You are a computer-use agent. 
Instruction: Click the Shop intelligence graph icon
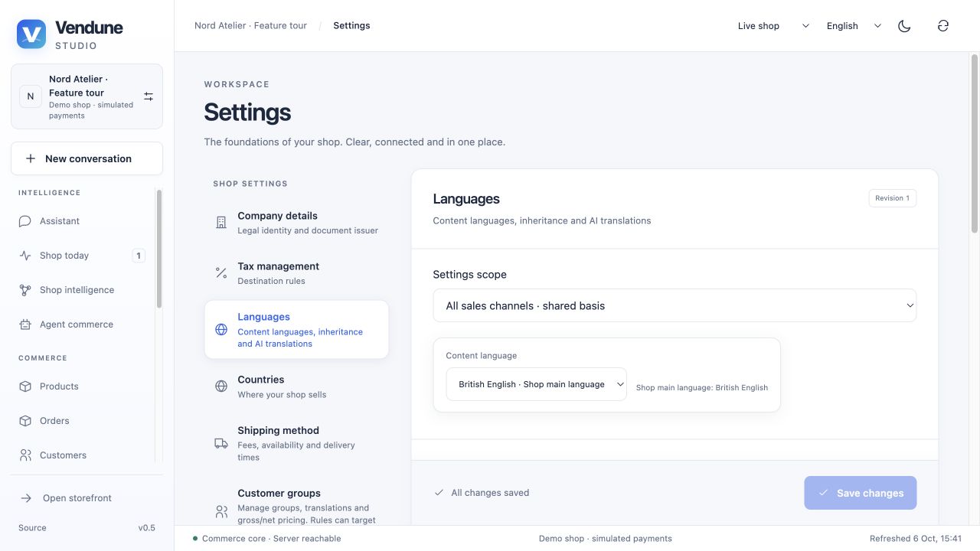25,290
